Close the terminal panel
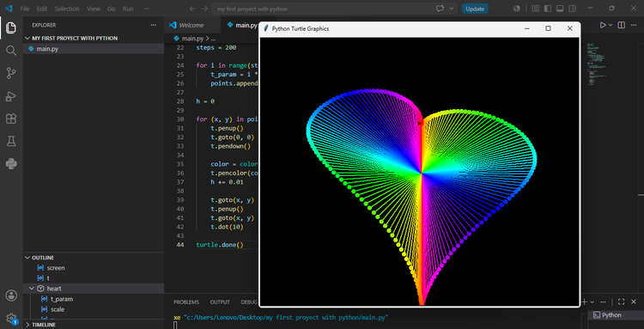This screenshot has width=644, height=329. (635, 302)
